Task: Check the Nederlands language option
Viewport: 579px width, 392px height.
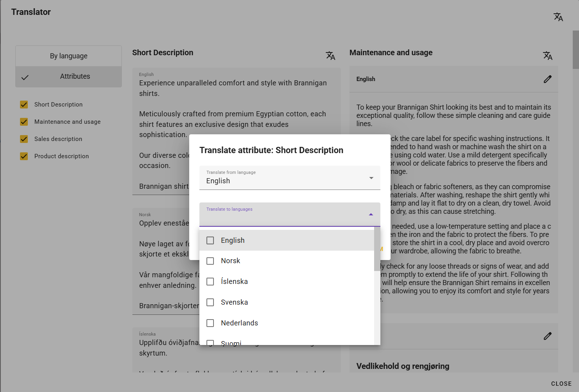Action: point(210,323)
